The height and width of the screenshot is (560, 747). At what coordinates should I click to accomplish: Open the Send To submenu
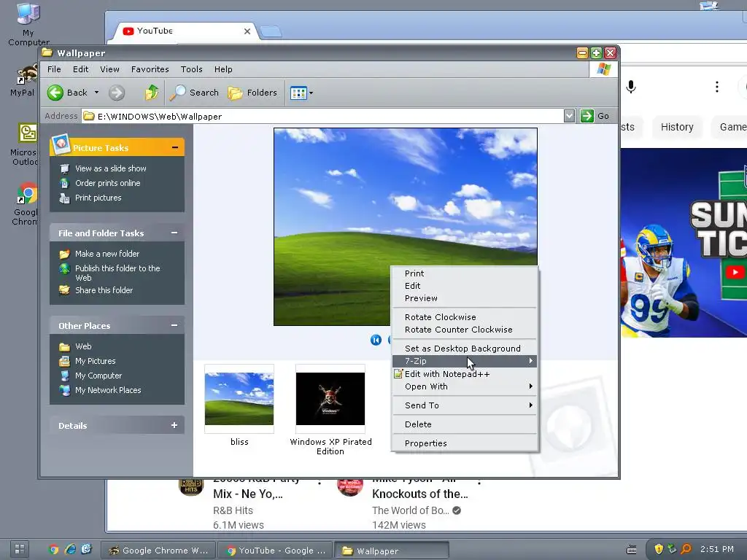pyautogui.click(x=464, y=405)
